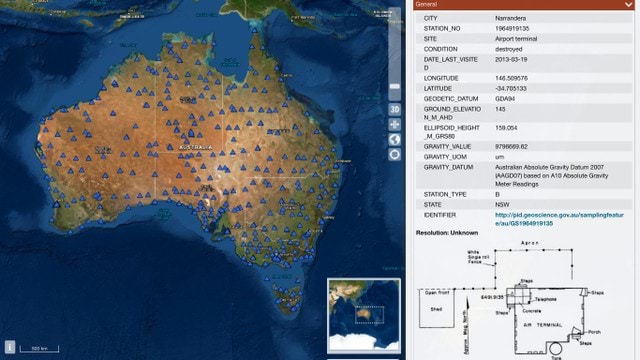640x360 pixels.
Task: Switch the map to 3D view
Action: [x=394, y=109]
